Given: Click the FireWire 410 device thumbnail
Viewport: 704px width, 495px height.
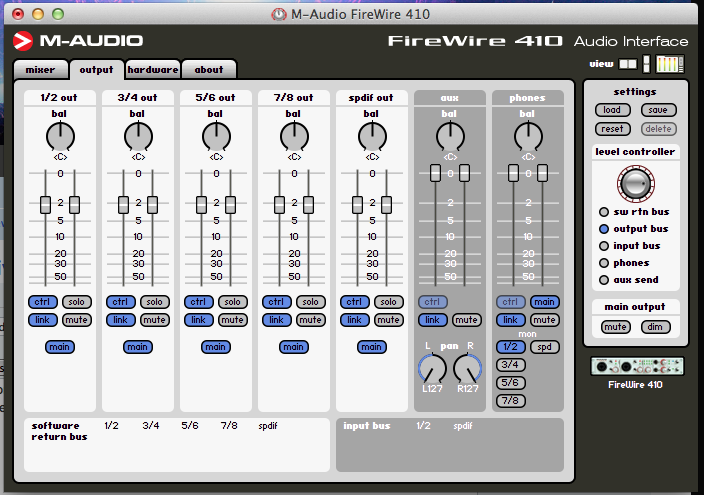Looking at the screenshot, I should click(636, 366).
